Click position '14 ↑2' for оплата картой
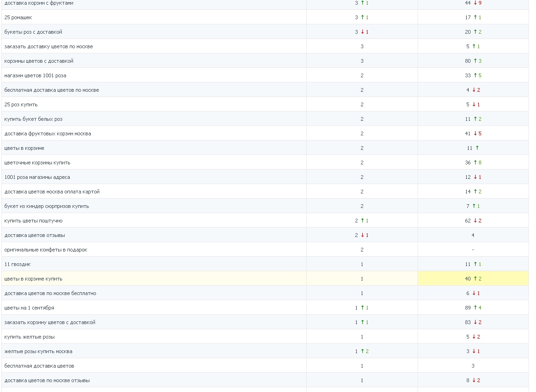 [x=473, y=192]
